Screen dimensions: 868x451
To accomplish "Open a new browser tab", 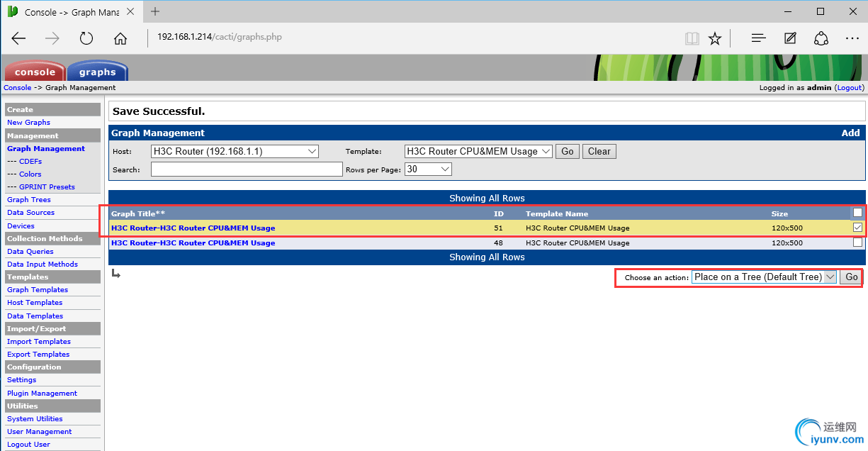I will pos(155,11).
